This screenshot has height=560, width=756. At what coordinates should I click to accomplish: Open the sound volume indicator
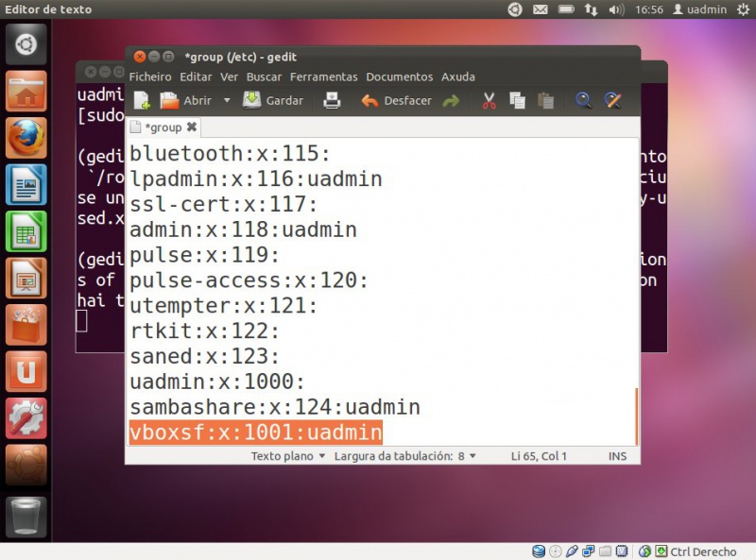point(616,9)
